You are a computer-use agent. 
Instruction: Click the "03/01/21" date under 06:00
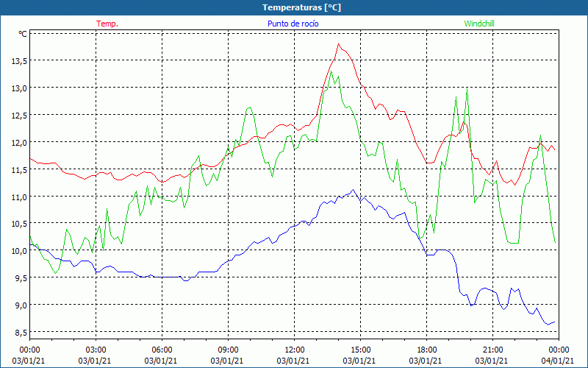[161, 361]
